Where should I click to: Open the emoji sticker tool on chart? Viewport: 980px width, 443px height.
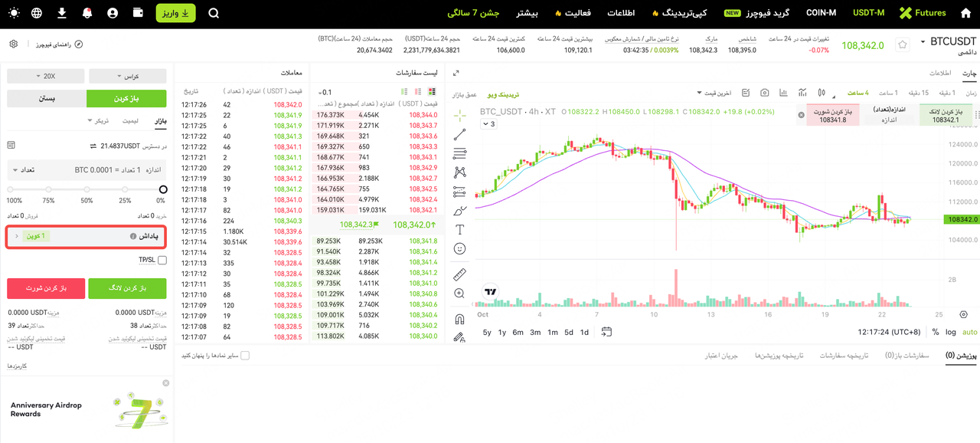pos(459,248)
